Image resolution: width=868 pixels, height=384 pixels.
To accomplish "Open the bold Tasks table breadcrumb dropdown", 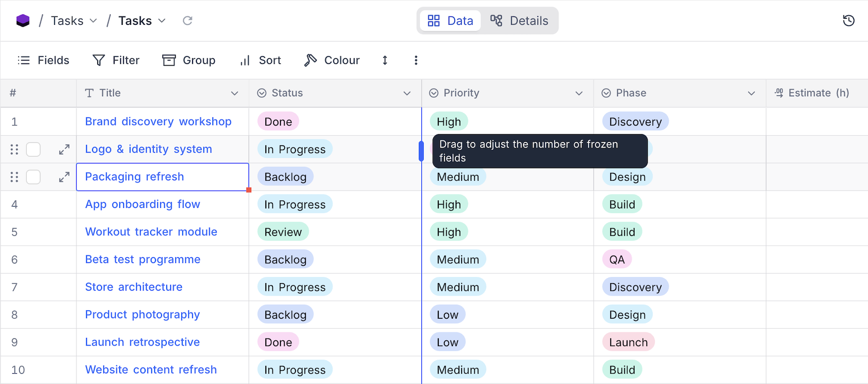I will (x=142, y=21).
